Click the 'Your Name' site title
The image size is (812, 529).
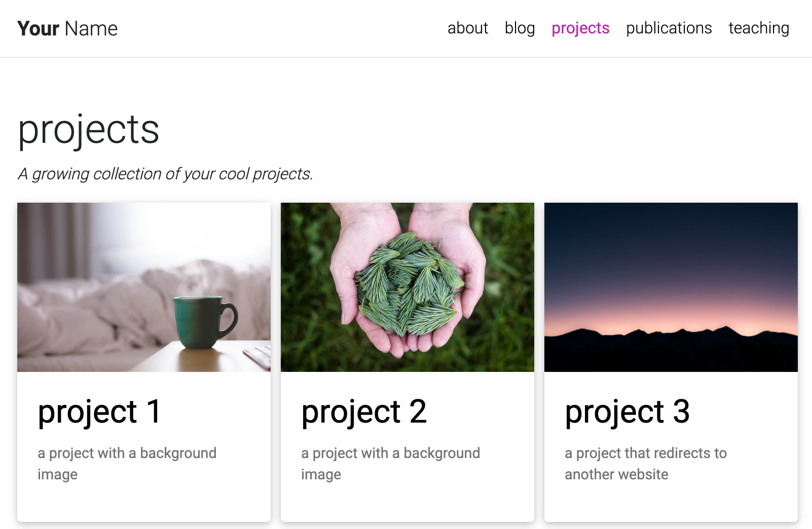click(67, 29)
